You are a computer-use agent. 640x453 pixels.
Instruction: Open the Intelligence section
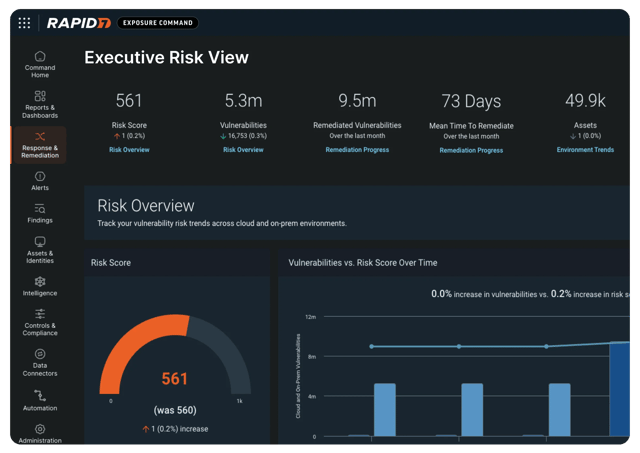[x=40, y=286]
